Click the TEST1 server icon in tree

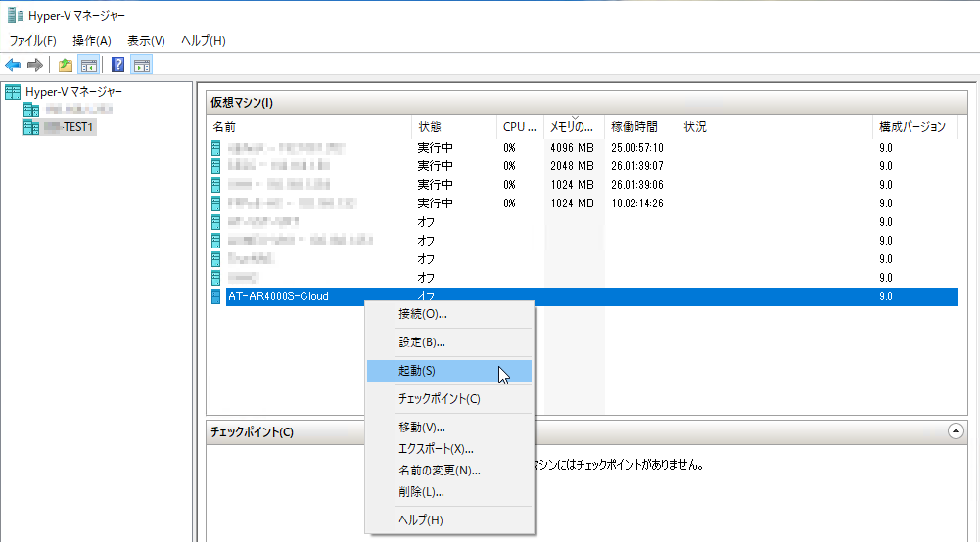click(28, 127)
